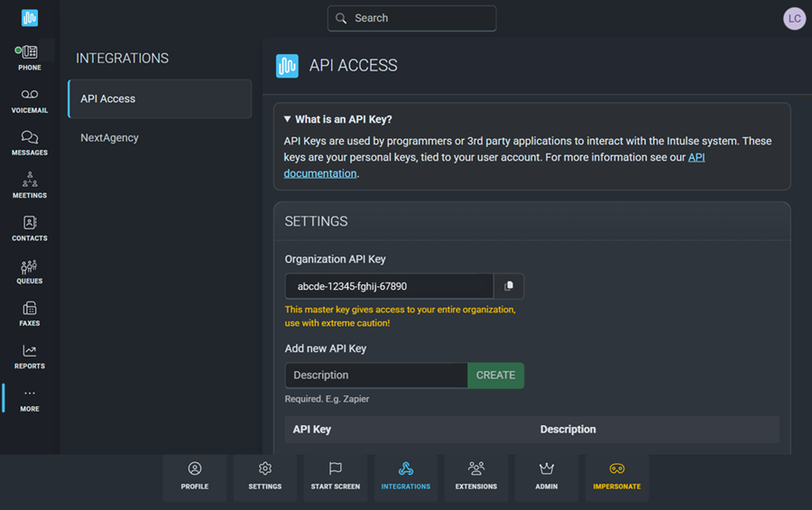The height and width of the screenshot is (510, 812).
Task: Open the Queues section
Action: [x=29, y=271]
